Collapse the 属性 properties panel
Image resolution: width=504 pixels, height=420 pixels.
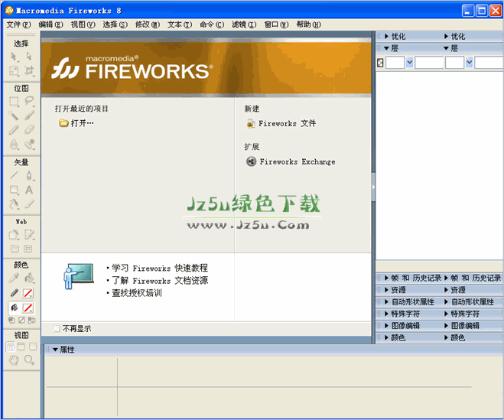[55, 350]
